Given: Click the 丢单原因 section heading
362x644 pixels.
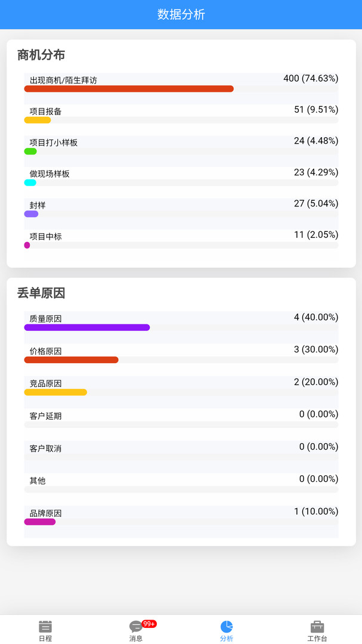Looking at the screenshot, I should 41,293.
